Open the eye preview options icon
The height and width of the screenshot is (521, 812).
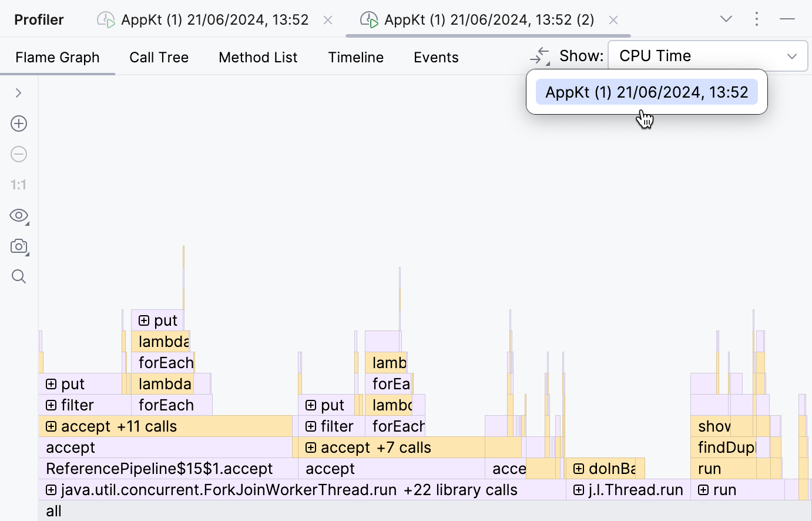tap(18, 216)
